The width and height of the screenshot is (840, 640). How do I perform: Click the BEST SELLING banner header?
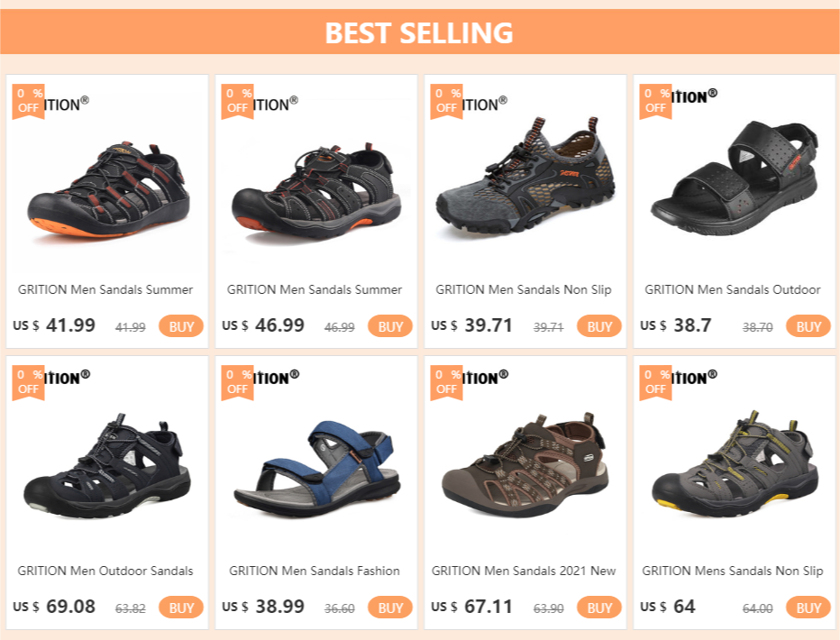419,32
